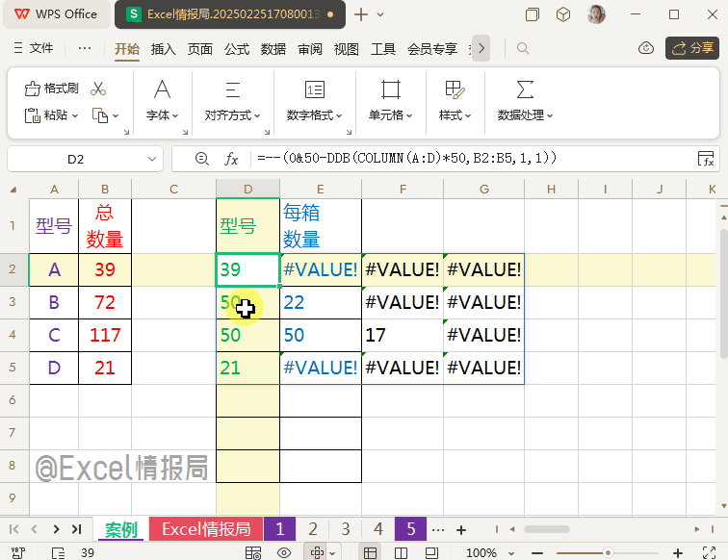Open the 文件 file menu button

(33, 48)
